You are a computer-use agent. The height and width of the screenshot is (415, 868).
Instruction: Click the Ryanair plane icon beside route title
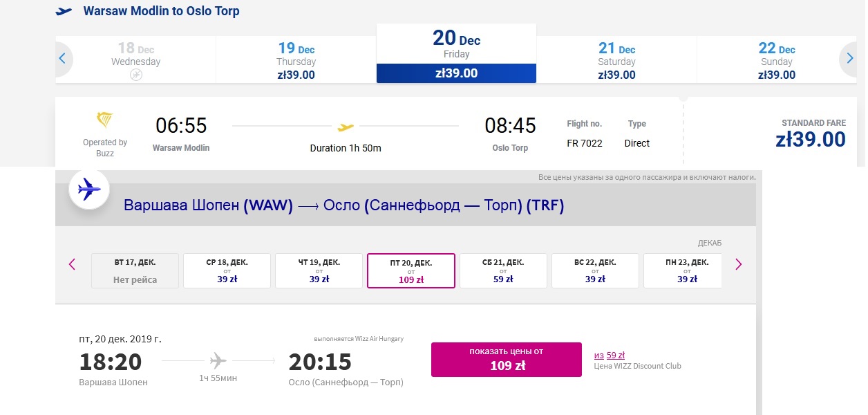click(64, 12)
